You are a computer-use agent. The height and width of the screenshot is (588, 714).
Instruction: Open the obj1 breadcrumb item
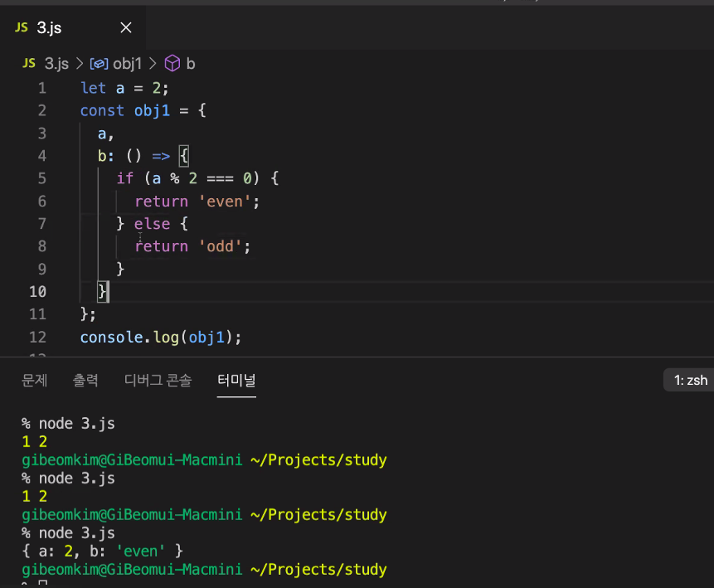(127, 64)
